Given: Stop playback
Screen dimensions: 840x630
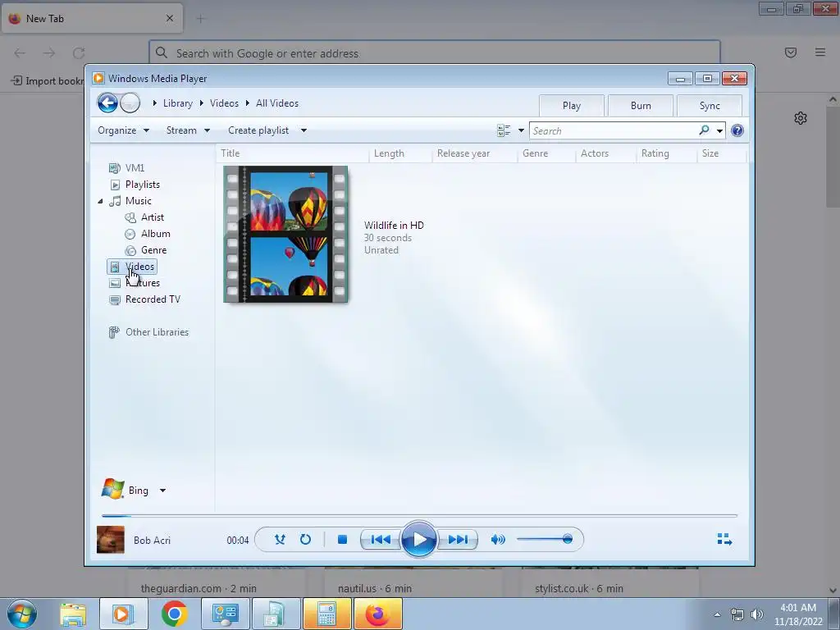Looking at the screenshot, I should click(x=342, y=540).
